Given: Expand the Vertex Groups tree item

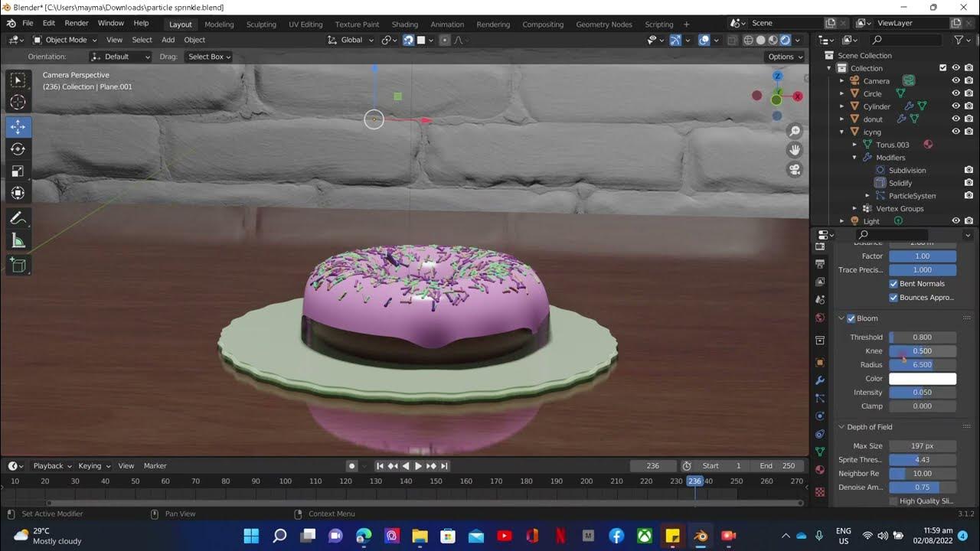Looking at the screenshot, I should point(855,208).
